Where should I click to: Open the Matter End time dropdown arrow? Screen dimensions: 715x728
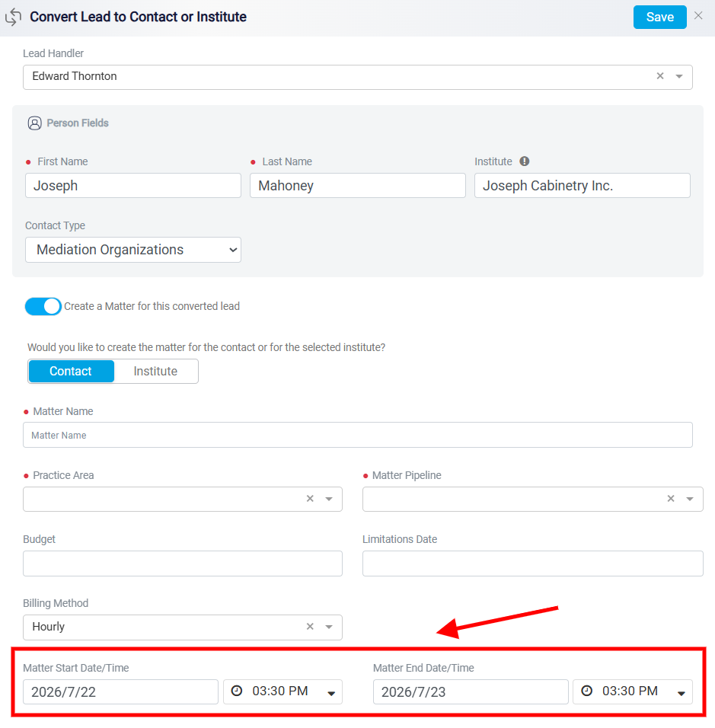point(681,693)
